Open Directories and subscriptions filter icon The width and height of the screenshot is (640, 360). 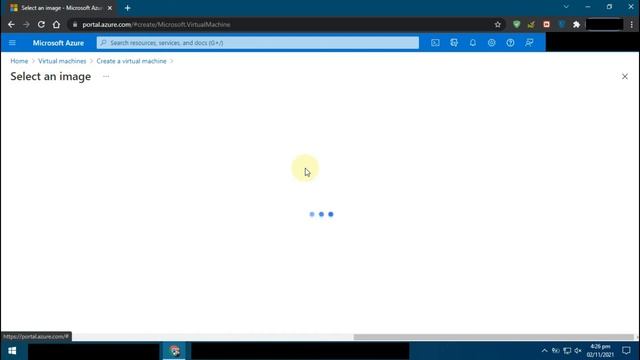454,43
